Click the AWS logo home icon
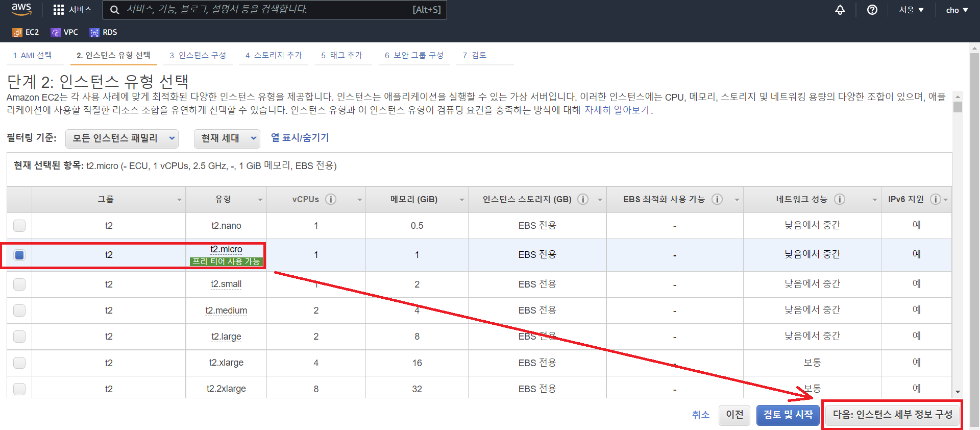This screenshot has height=430, width=980. (x=21, y=9)
